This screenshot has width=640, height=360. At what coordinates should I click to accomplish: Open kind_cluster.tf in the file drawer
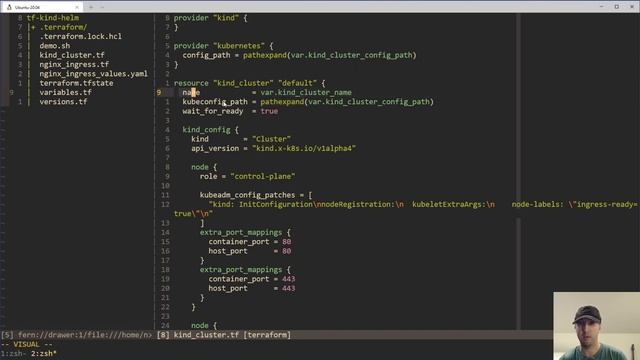pyautogui.click(x=72, y=55)
